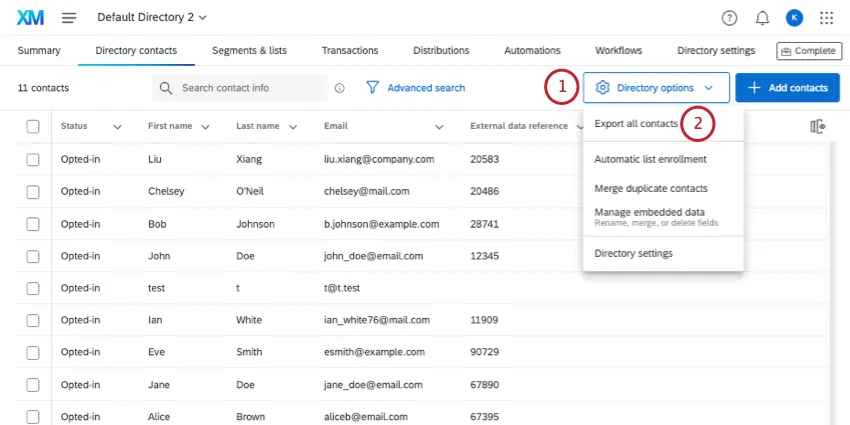The width and height of the screenshot is (850, 425).
Task: Choose Export all contacts from menu
Action: (x=636, y=124)
